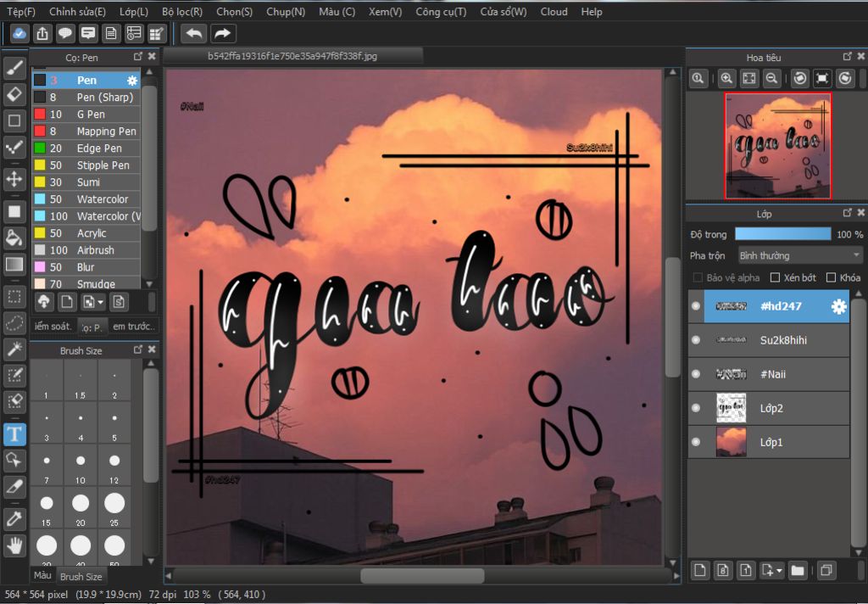Viewport: 868px width, 604px height.
Task: Pick brush size 25 preset
Action: tap(114, 508)
